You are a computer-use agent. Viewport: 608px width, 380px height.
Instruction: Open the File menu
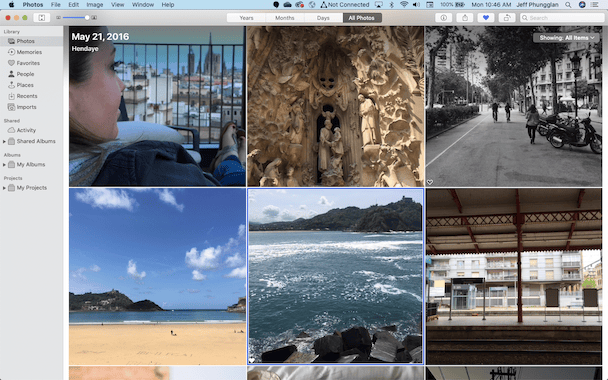click(x=55, y=5)
